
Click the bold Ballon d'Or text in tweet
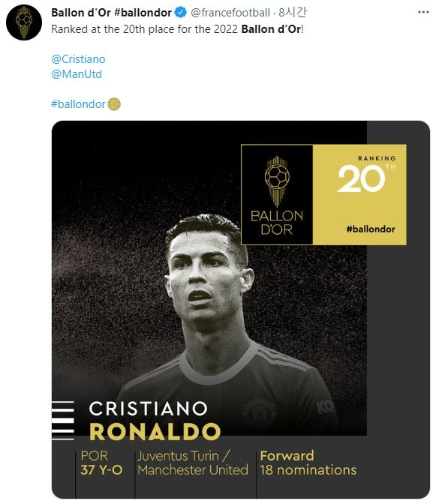coord(272,29)
